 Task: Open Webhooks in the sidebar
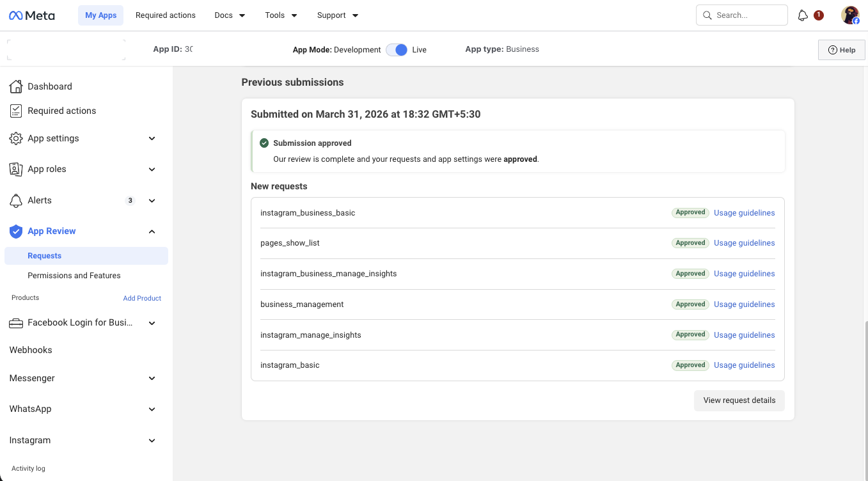click(31, 350)
